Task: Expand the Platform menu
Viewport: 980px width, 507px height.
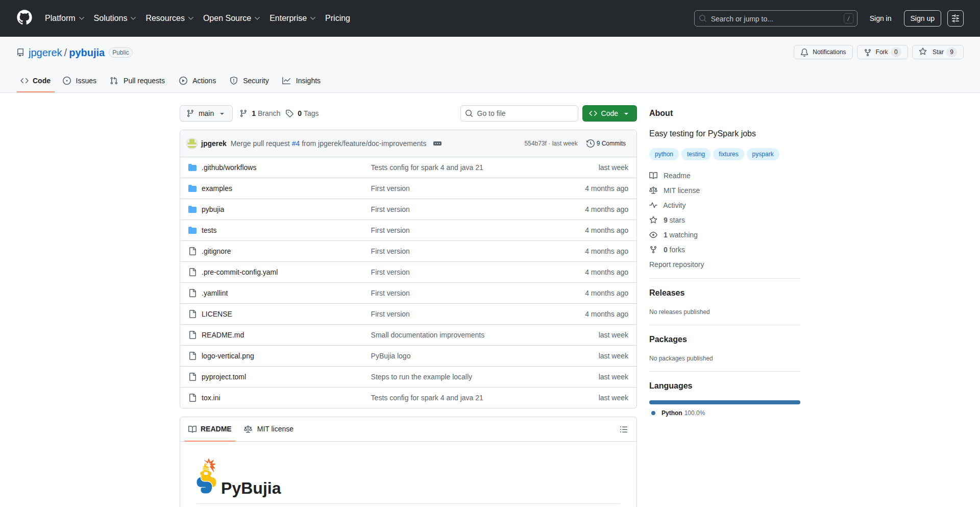Action: tap(64, 18)
